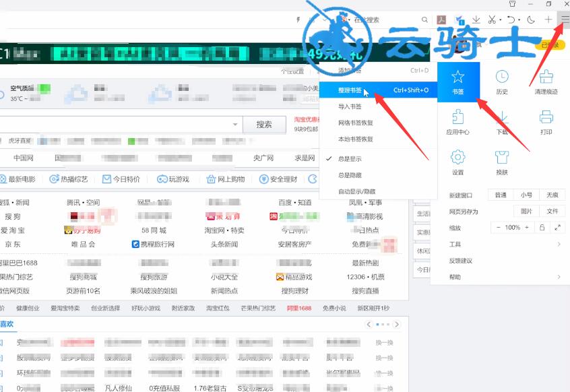This screenshot has height=392, width=570.
Task: Click the zoom lock icon
Action: (542, 228)
